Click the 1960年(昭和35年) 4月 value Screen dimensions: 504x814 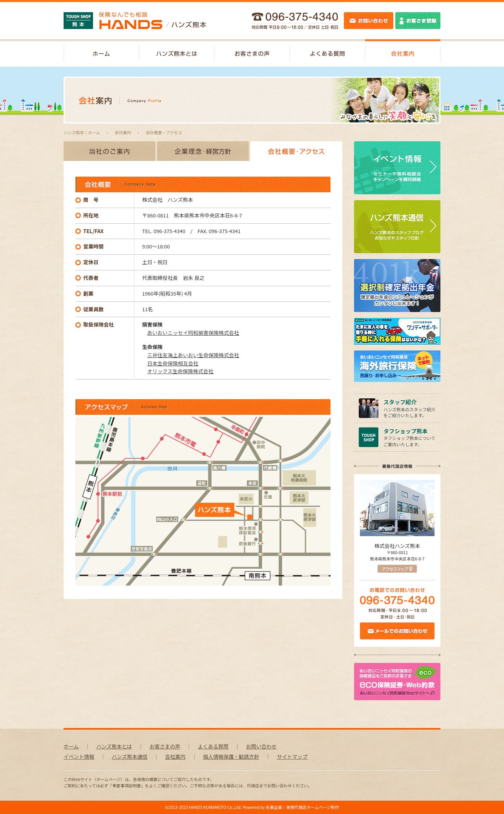click(167, 294)
